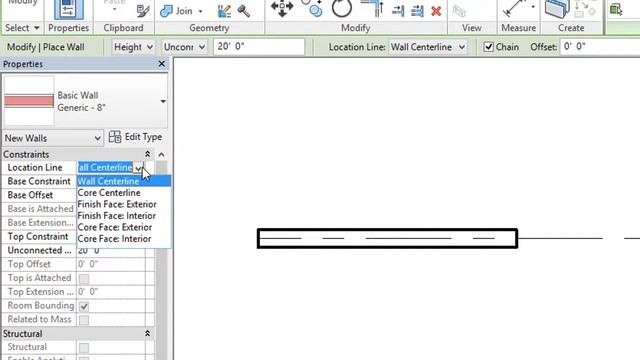Viewport: 640px width, 360px height.
Task: Open the wall type selector dropdown
Action: tap(163, 101)
